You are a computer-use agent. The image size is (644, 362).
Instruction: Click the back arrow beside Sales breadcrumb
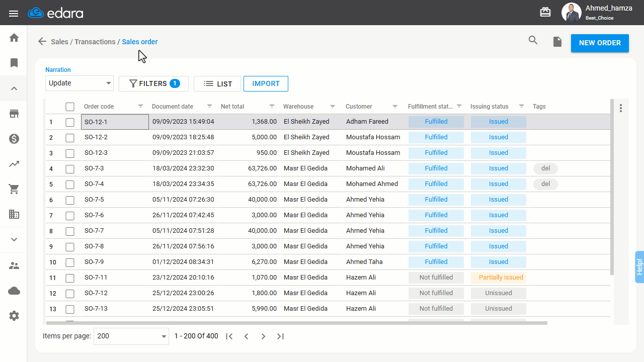click(x=42, y=41)
